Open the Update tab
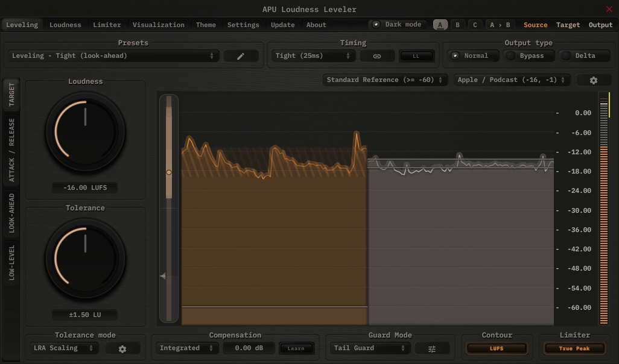Image resolution: width=619 pixels, height=364 pixels. 283,25
